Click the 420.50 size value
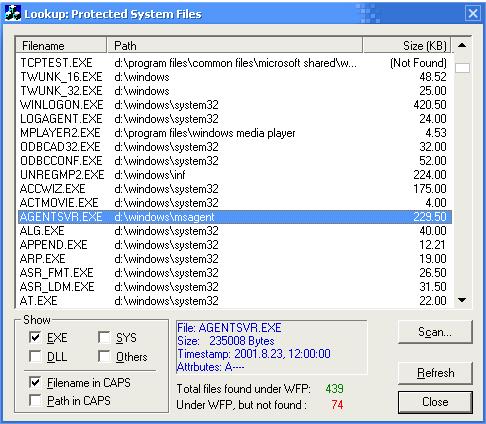 (430, 105)
